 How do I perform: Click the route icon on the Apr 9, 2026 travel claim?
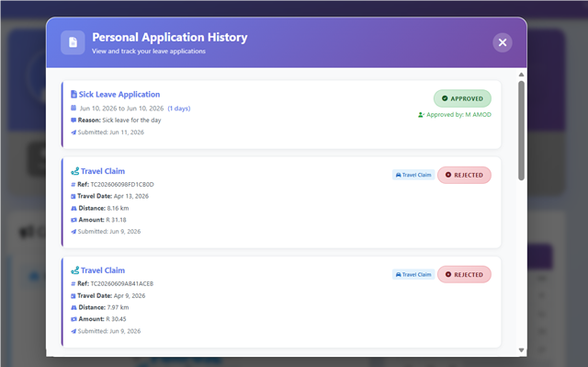75,270
